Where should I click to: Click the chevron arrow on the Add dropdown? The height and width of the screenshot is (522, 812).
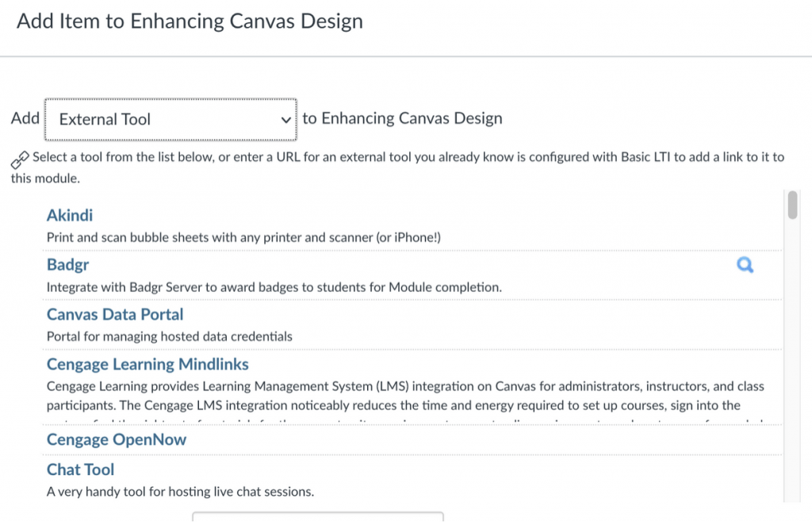[x=286, y=120]
